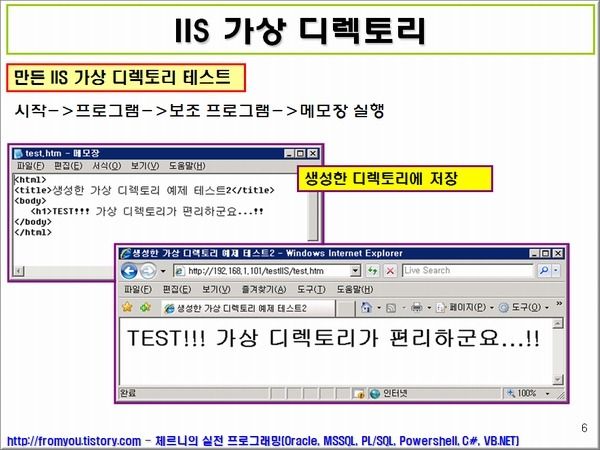Open the 도구(T) menu in IE
The image size is (600, 450).
311,289
